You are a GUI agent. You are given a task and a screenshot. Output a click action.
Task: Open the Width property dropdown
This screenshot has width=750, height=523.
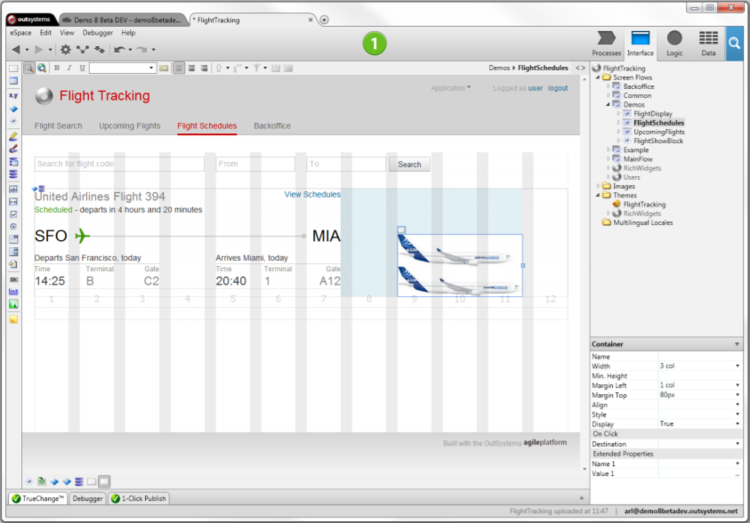tap(737, 366)
